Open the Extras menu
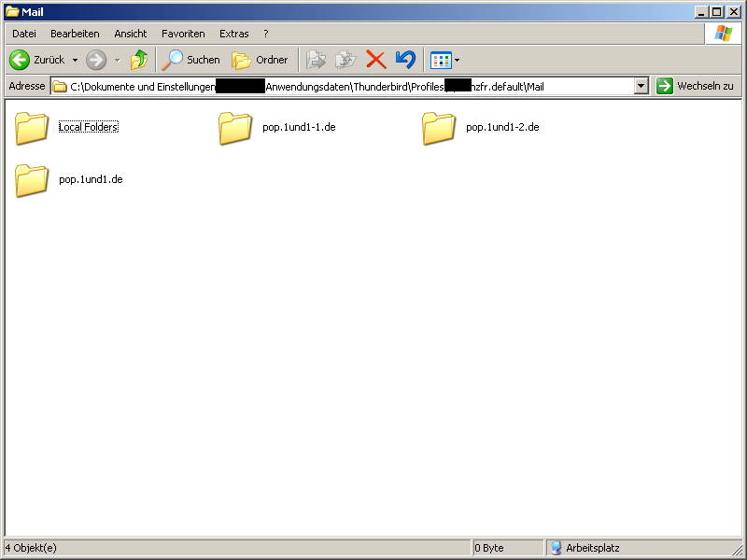Viewport: 747px width, 560px height. 234,34
